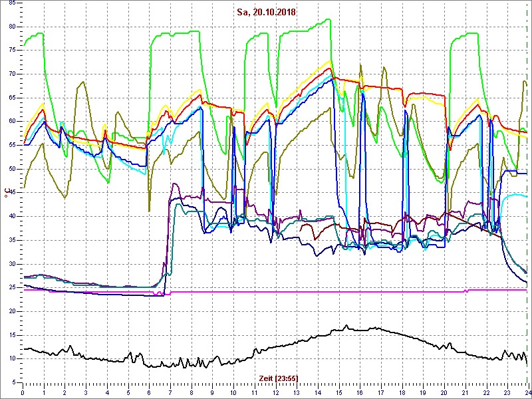Click hour 9 on the time axis

(x=212, y=393)
